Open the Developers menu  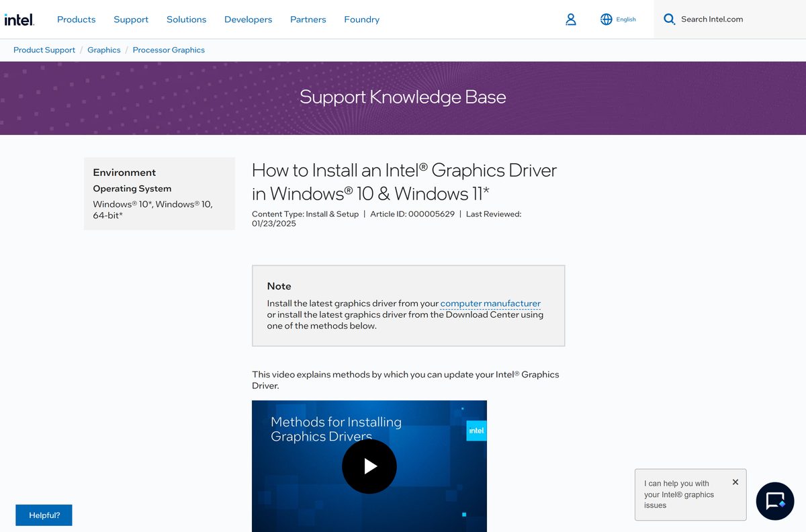(x=249, y=19)
